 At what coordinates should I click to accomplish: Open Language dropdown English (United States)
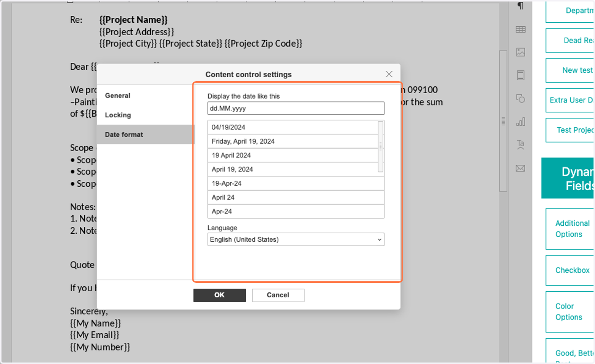(x=296, y=240)
